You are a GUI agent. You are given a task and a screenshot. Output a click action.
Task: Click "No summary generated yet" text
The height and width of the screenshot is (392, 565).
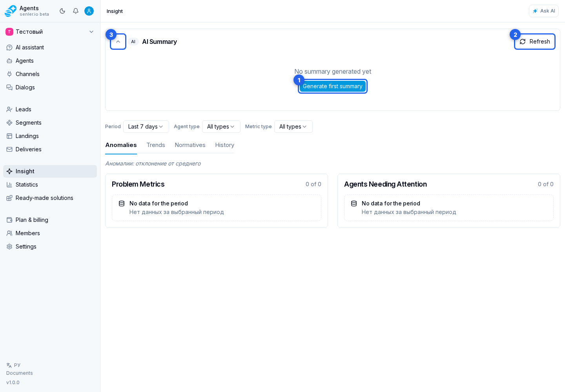pos(333,71)
